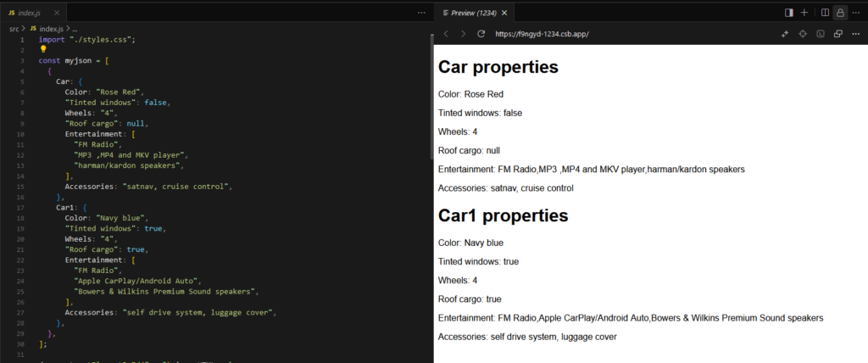
Task: Click 'Tinted windows: false' in preview
Action: [x=480, y=113]
